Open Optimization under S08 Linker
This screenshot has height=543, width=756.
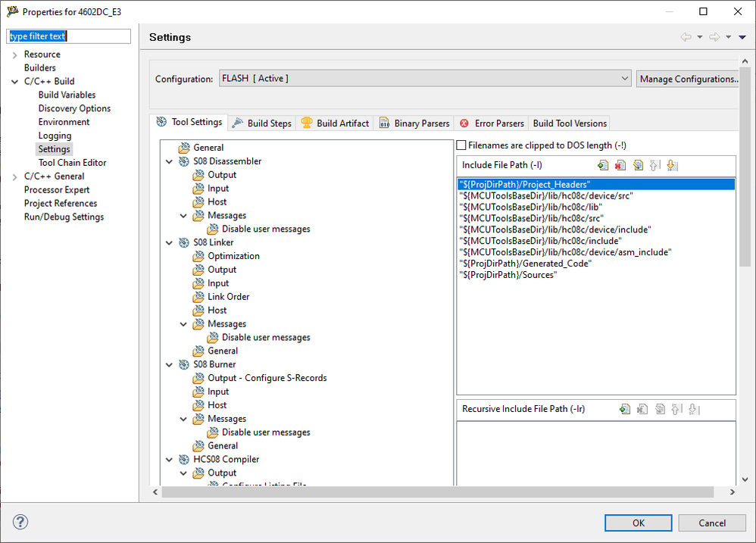pyautogui.click(x=233, y=256)
